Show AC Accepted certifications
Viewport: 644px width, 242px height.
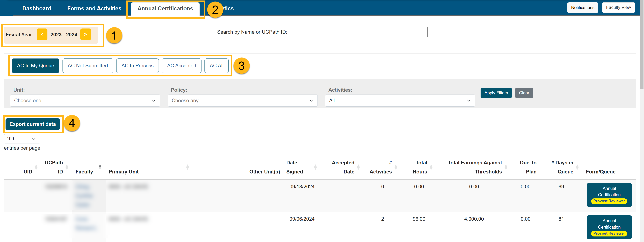182,66
